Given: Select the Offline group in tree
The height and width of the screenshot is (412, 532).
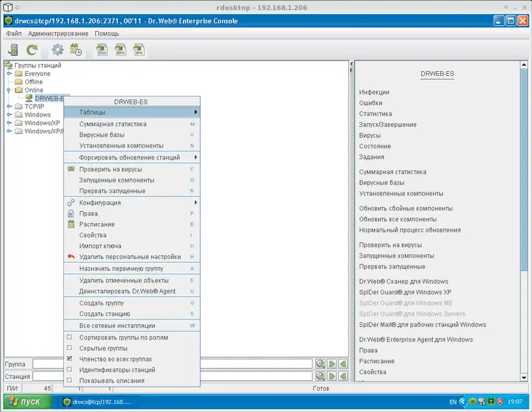Looking at the screenshot, I should click(x=34, y=82).
